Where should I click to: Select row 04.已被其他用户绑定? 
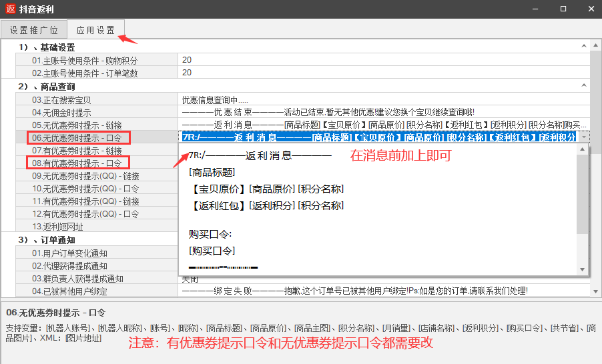click(x=97, y=291)
